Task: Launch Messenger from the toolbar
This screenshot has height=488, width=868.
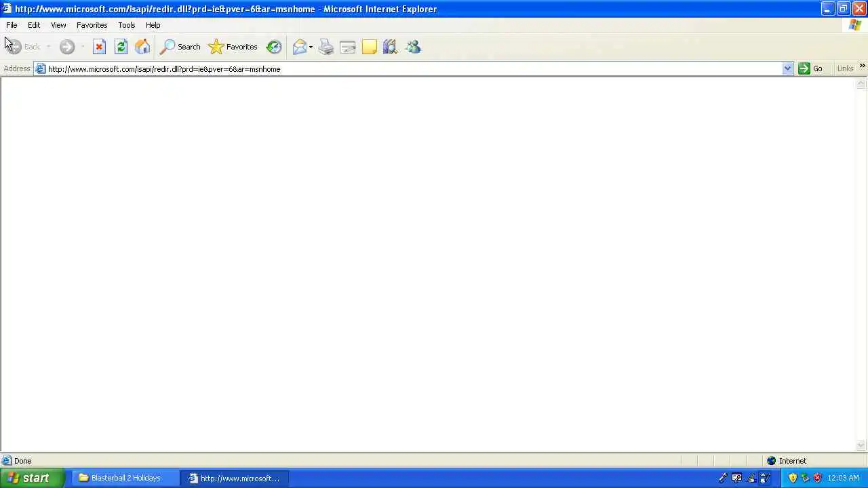Action: pos(413,47)
